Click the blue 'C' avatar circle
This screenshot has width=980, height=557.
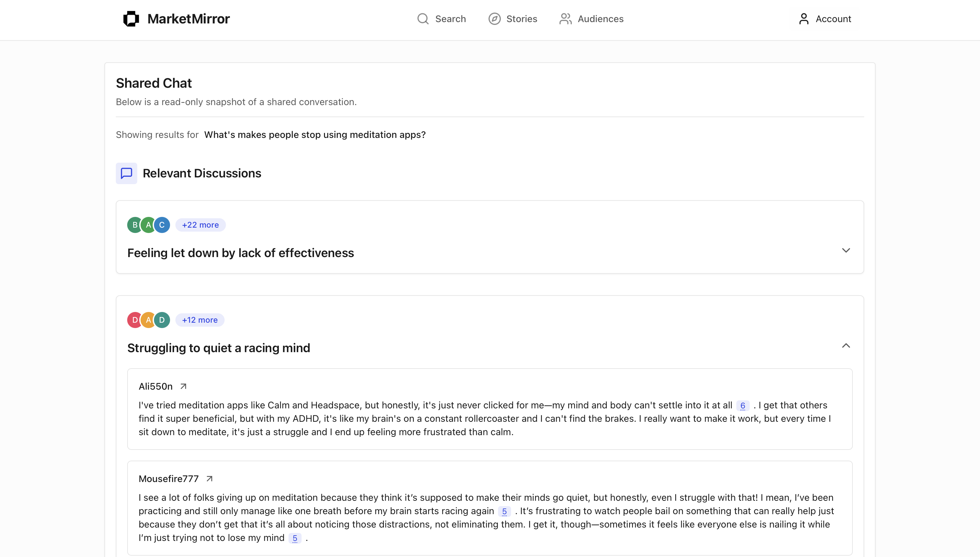tap(162, 225)
